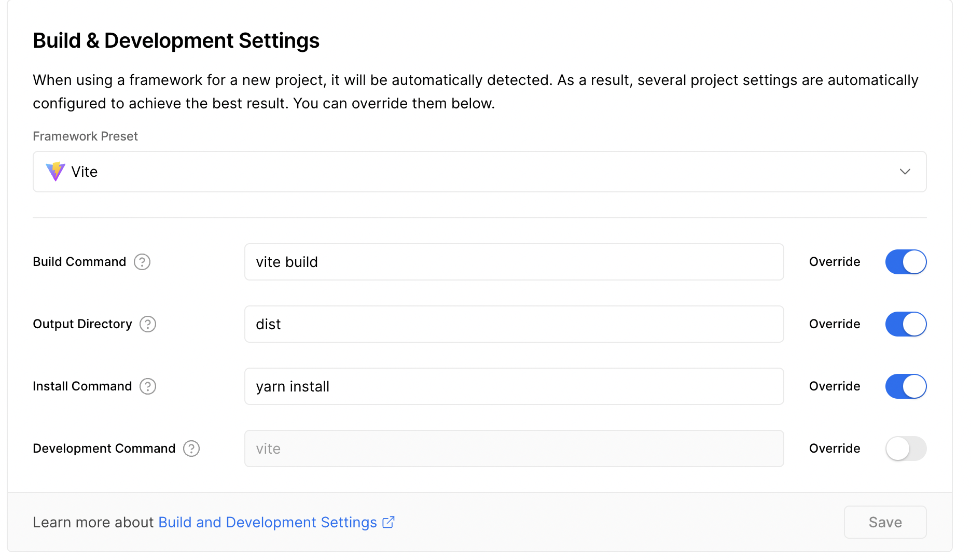Click the Override label beside Build Command

[835, 262]
